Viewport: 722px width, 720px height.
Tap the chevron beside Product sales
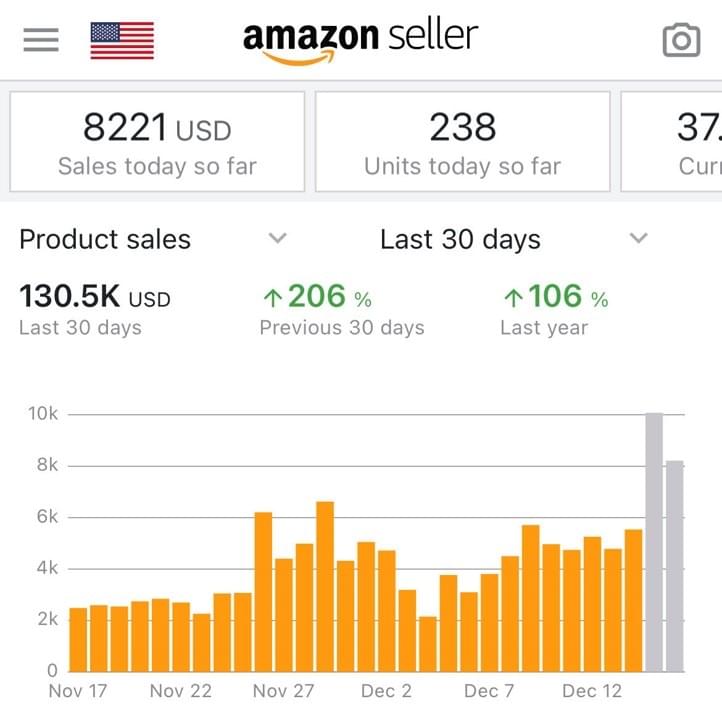click(x=278, y=238)
